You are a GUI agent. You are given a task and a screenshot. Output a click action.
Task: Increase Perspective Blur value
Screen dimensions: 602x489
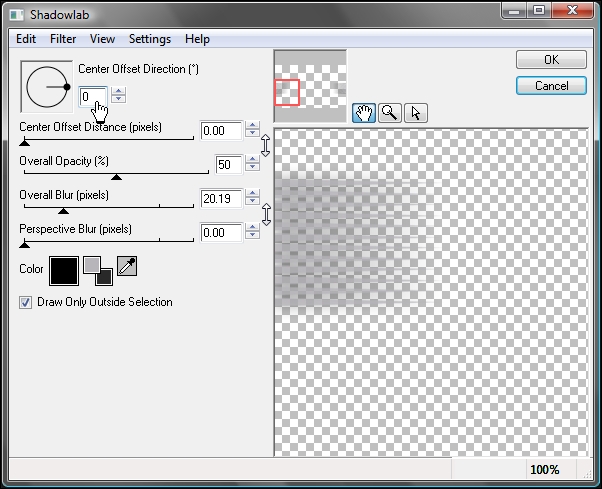(252, 227)
